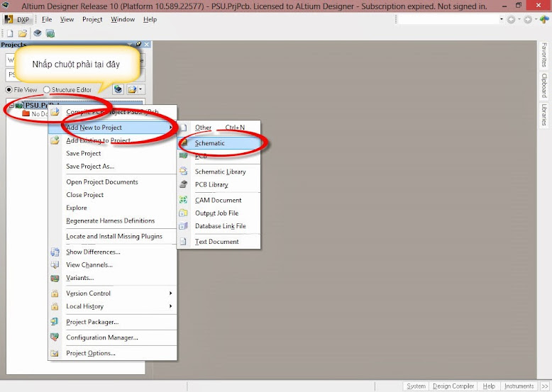Expand the Version Control submenu

tap(112, 293)
